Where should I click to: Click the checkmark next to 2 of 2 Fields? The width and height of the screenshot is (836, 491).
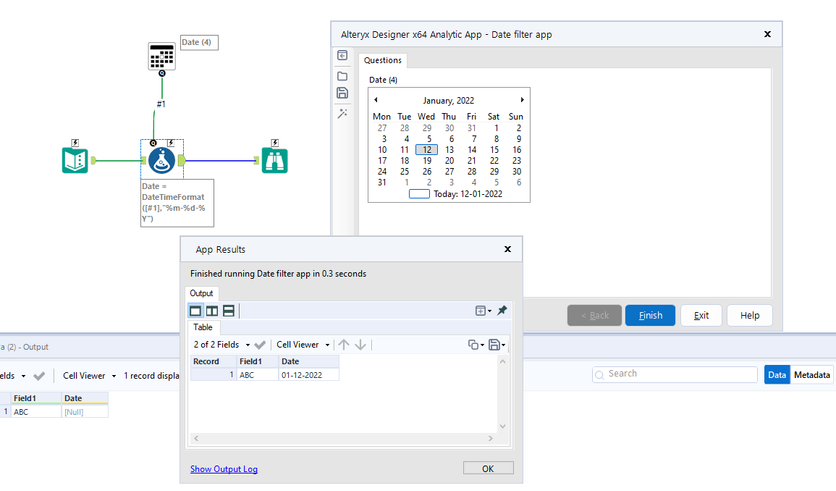click(260, 345)
